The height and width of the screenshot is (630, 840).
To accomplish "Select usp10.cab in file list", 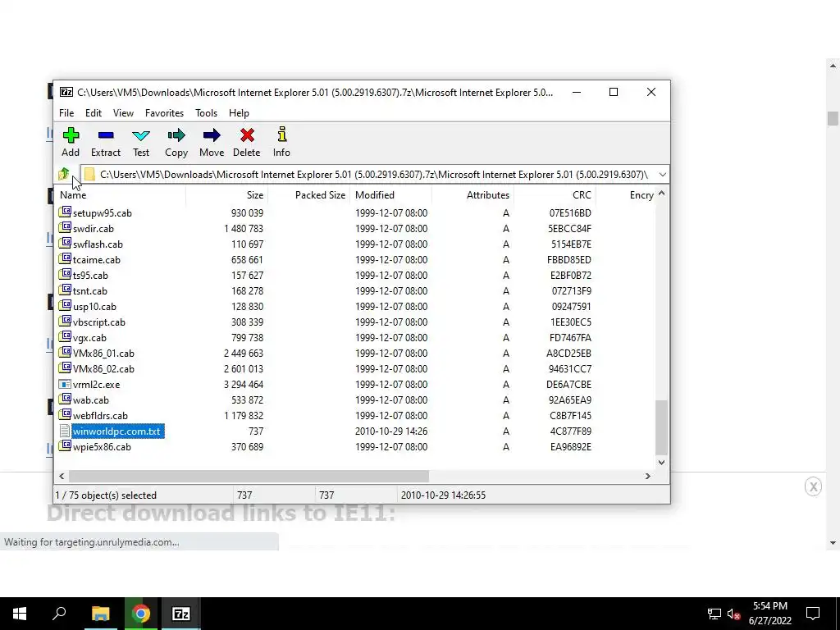I will pos(94,307).
